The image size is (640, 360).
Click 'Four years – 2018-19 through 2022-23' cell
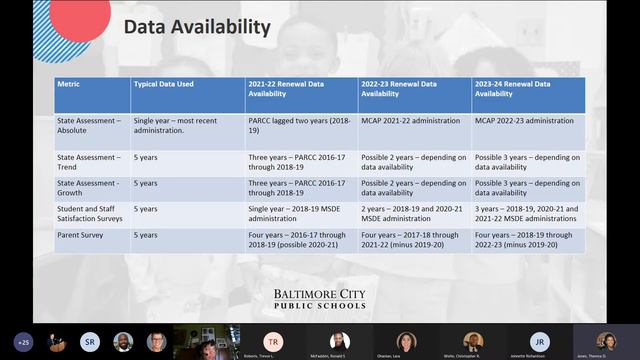pyautogui.click(x=529, y=240)
